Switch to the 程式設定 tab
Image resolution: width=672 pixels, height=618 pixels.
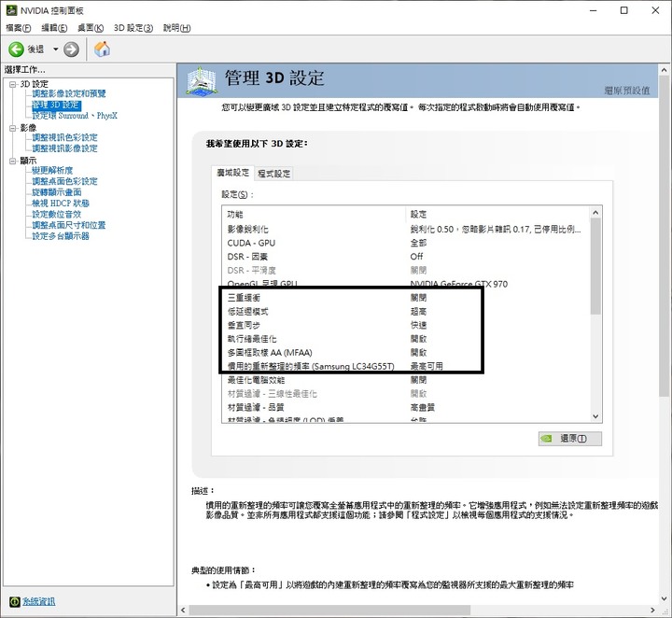click(273, 174)
